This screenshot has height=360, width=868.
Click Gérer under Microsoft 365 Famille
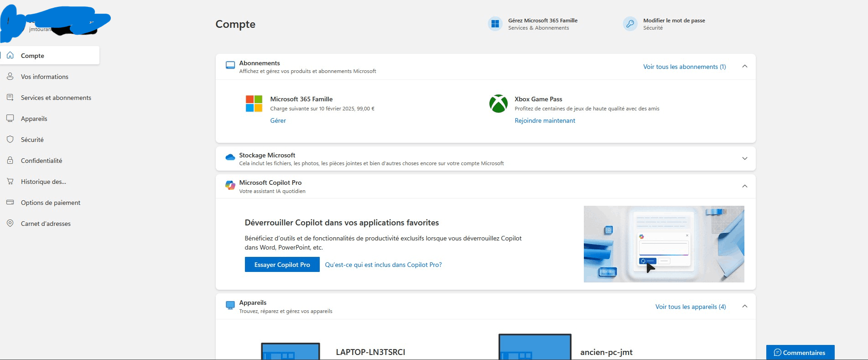[x=278, y=120]
